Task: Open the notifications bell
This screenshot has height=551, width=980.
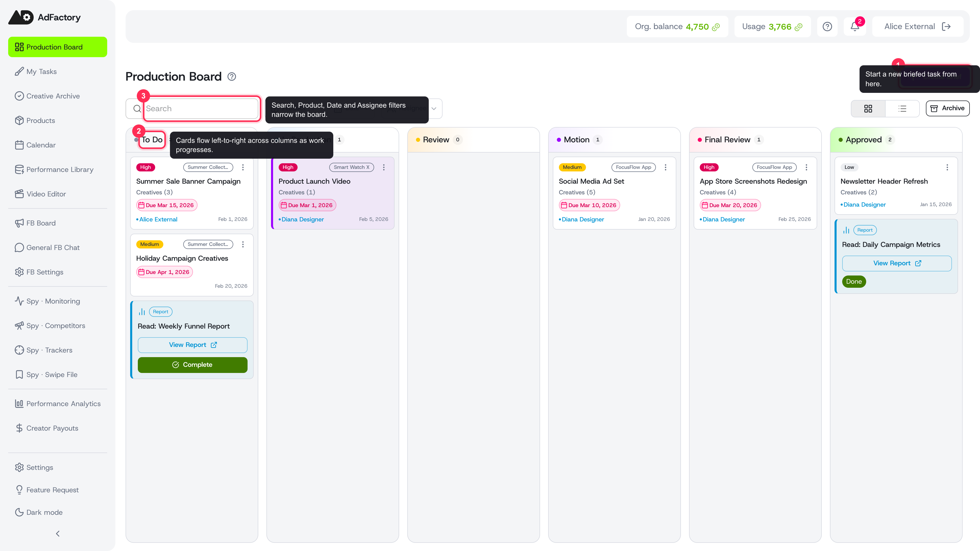Action: (854, 27)
